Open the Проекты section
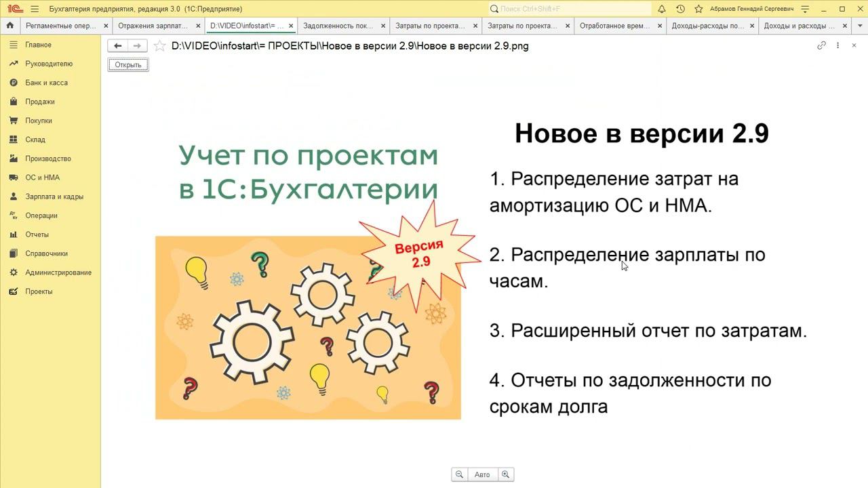The width and height of the screenshot is (868, 488). point(50,291)
